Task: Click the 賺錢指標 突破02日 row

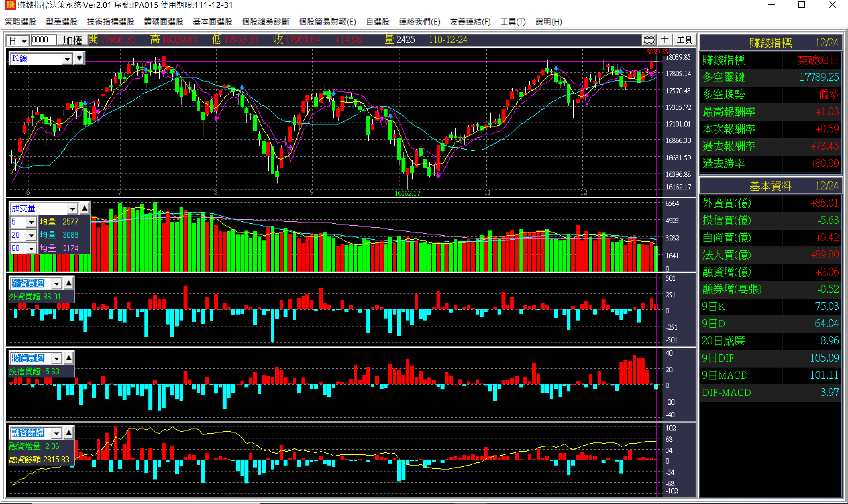Action: coord(770,60)
